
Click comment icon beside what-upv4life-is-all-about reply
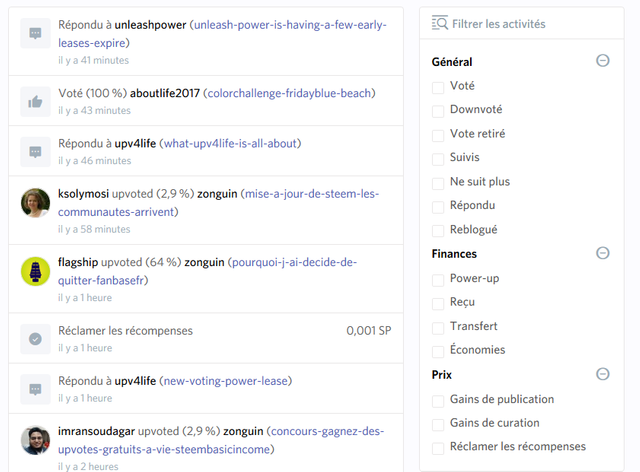[x=36, y=152]
